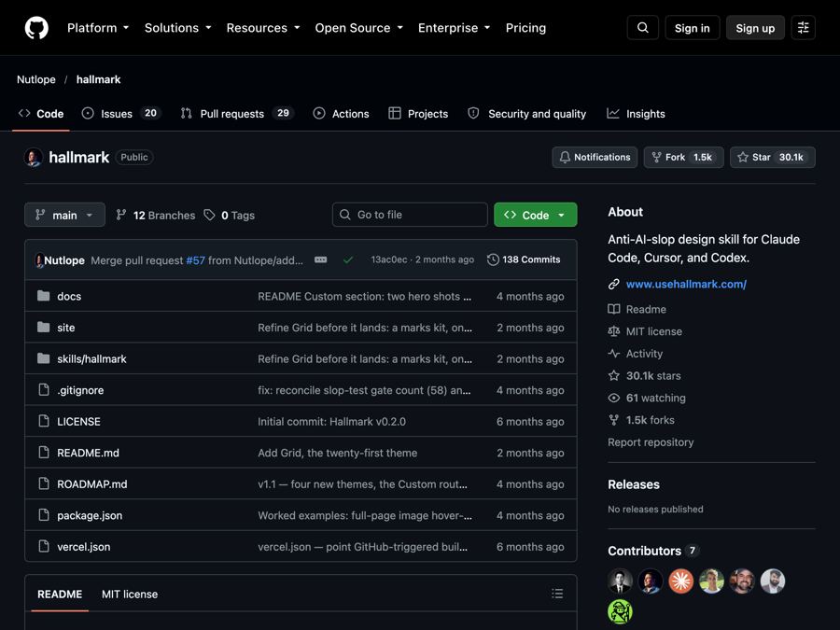Show the green check status of latest commit
The height and width of the screenshot is (630, 840).
coord(348,259)
